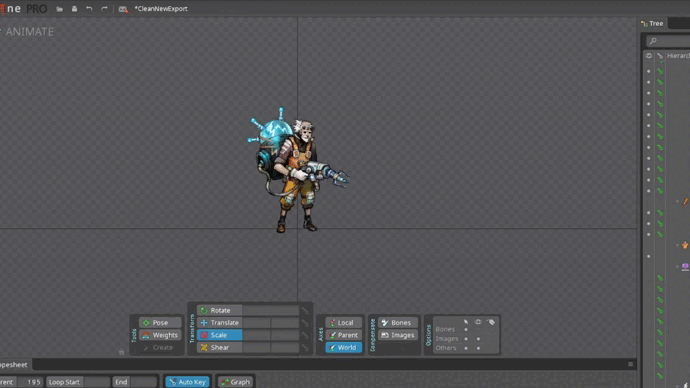The height and width of the screenshot is (388, 690).
Task: Activate the Translate transform tool
Action: coord(219,322)
